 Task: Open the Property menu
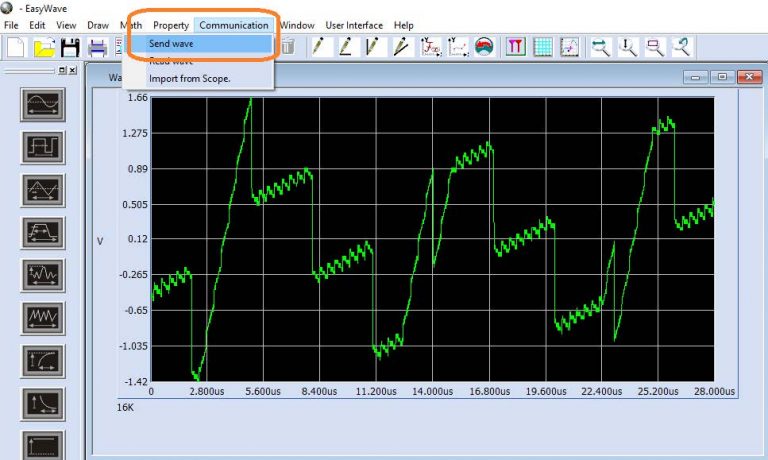coord(170,25)
